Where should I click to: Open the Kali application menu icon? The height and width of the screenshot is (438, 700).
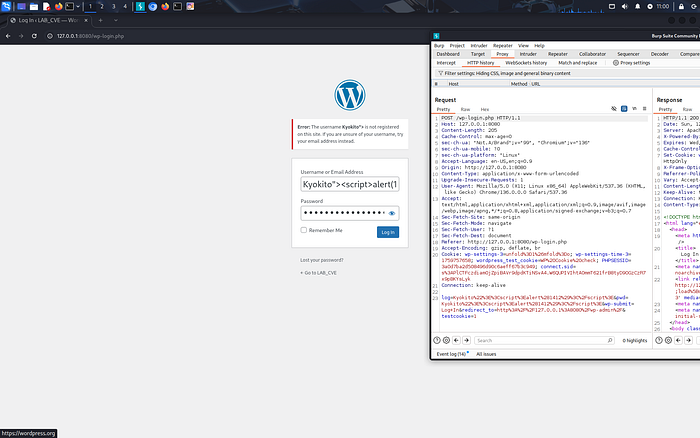(6, 6)
